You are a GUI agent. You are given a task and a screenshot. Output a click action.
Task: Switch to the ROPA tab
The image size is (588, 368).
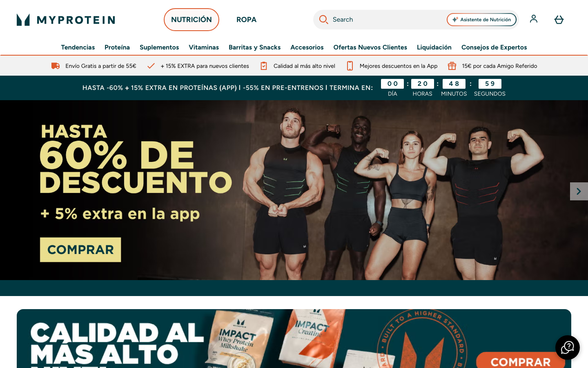coord(246,20)
